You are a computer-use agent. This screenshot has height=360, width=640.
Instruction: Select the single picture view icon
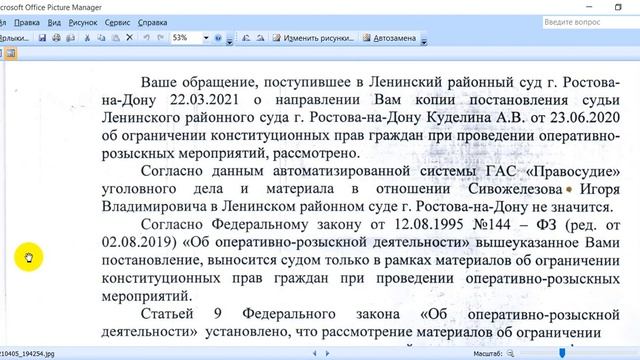coord(11,53)
